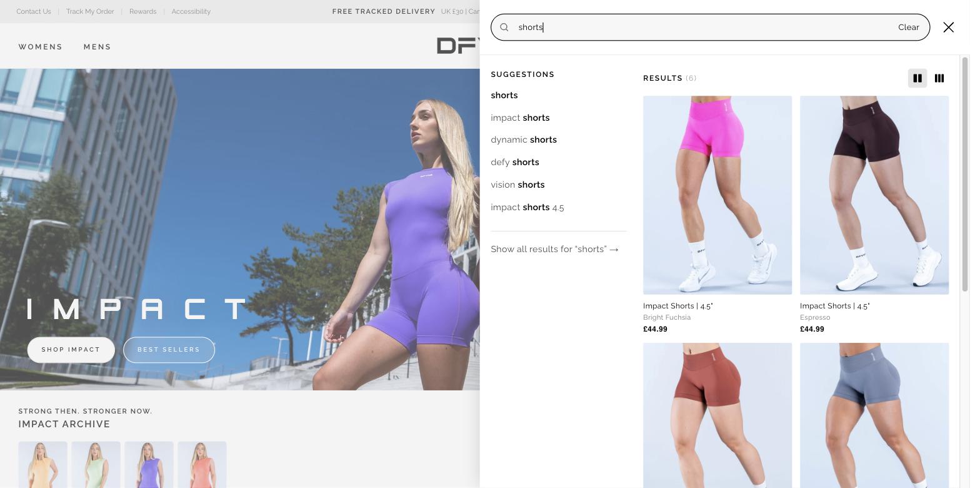Open the mint green top archive thumbnail
980x488 pixels.
pos(96,465)
